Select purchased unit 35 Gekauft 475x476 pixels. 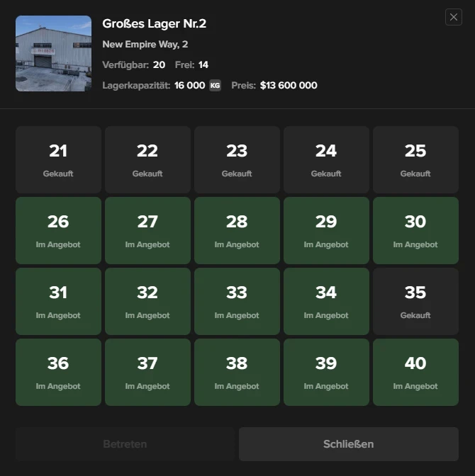415,302
